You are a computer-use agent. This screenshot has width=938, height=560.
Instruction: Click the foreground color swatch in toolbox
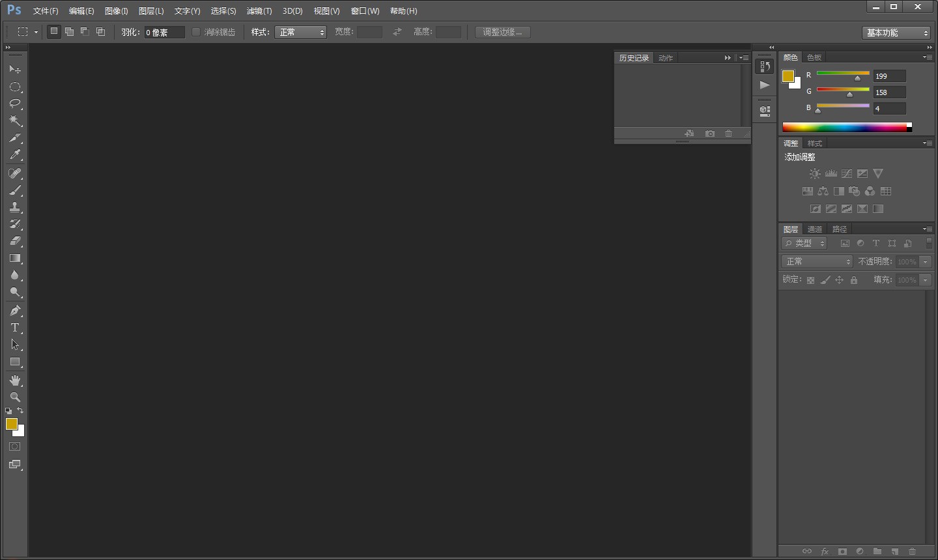point(11,424)
